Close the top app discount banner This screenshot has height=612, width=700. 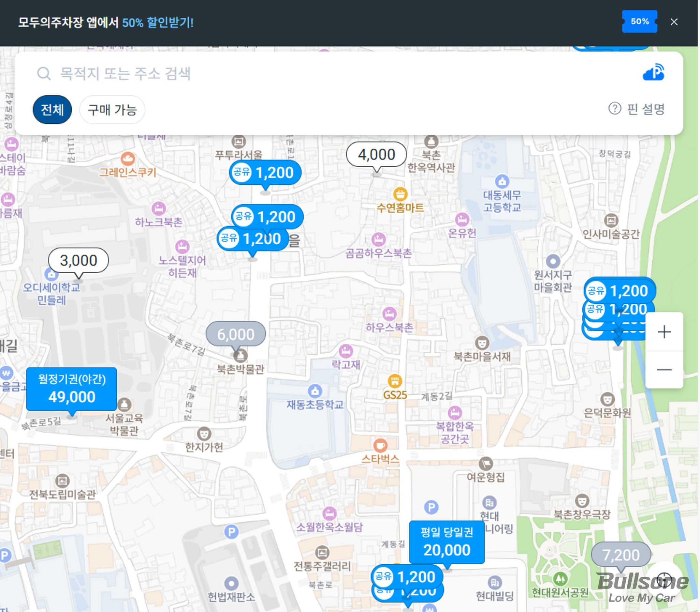(x=674, y=22)
